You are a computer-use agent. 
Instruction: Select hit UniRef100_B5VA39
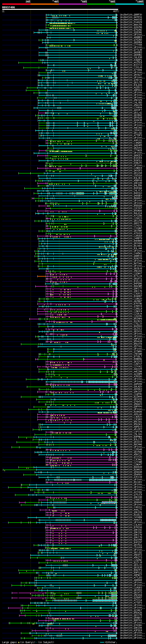(x=131, y=341)
